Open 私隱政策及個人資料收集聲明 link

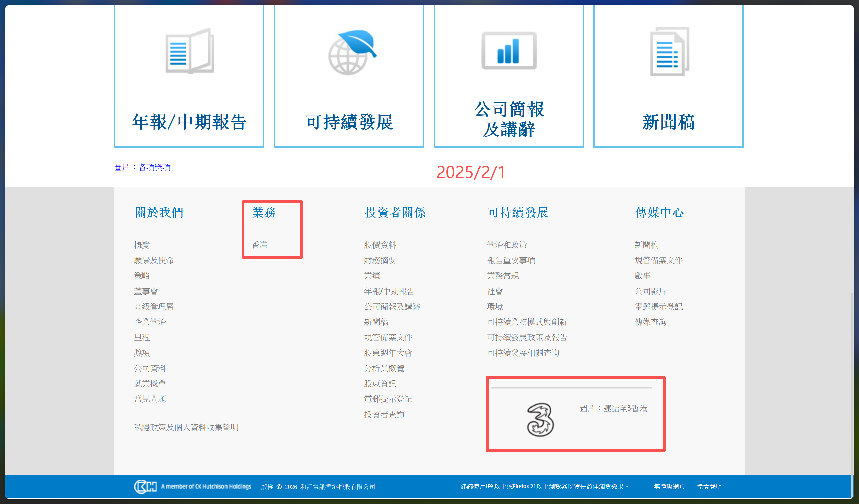coord(186,427)
